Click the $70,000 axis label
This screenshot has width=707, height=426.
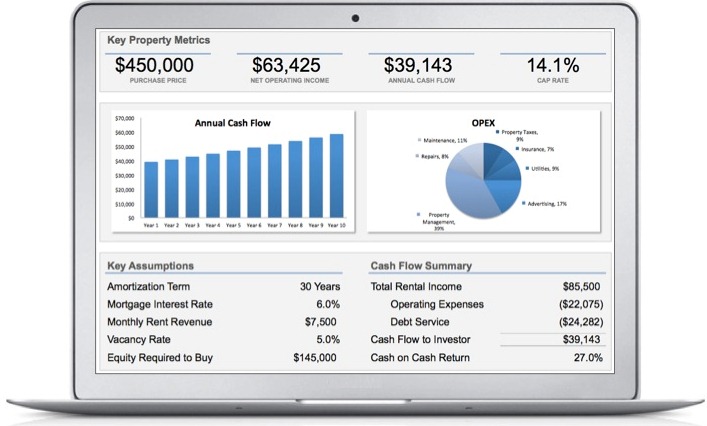point(125,119)
